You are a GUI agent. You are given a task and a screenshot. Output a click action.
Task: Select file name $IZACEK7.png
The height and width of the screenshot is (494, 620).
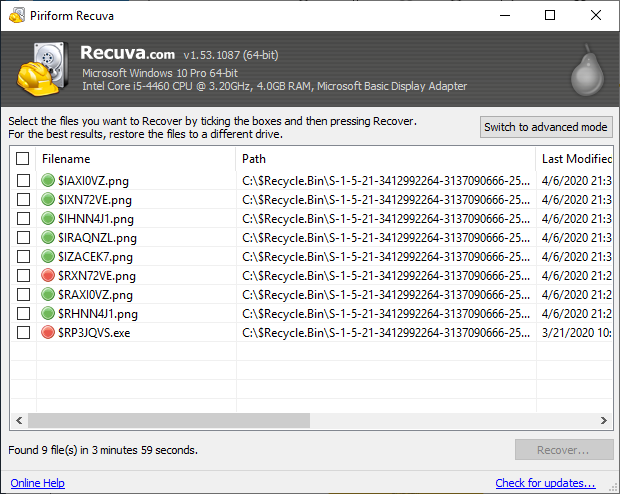pyautogui.click(x=95, y=257)
